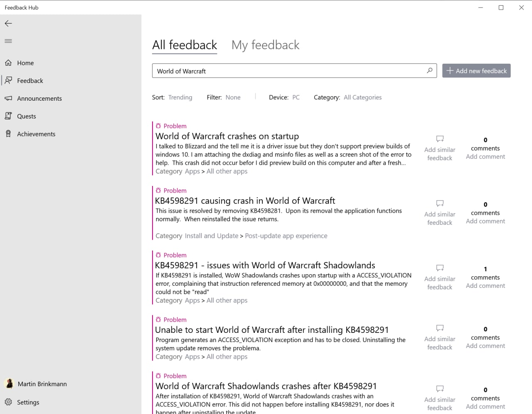Go to Home in sidebar
The image size is (532, 414).
25,63
